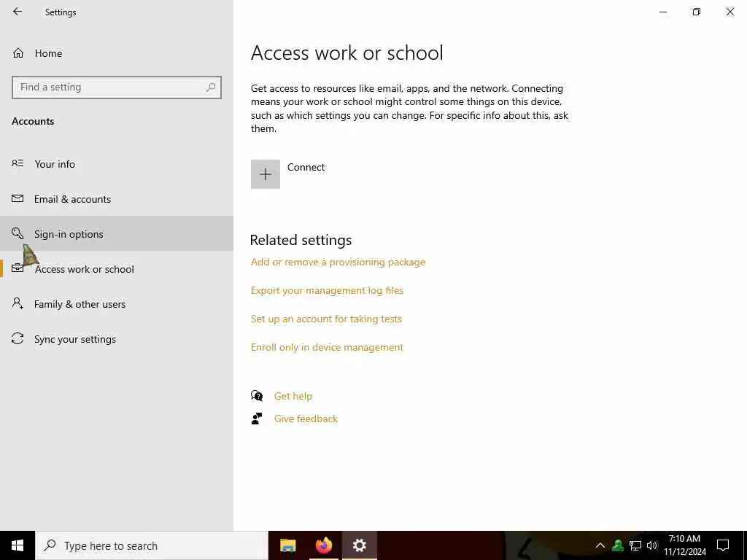Open the Action Center notifications icon
The width and height of the screenshot is (747, 560).
click(723, 545)
